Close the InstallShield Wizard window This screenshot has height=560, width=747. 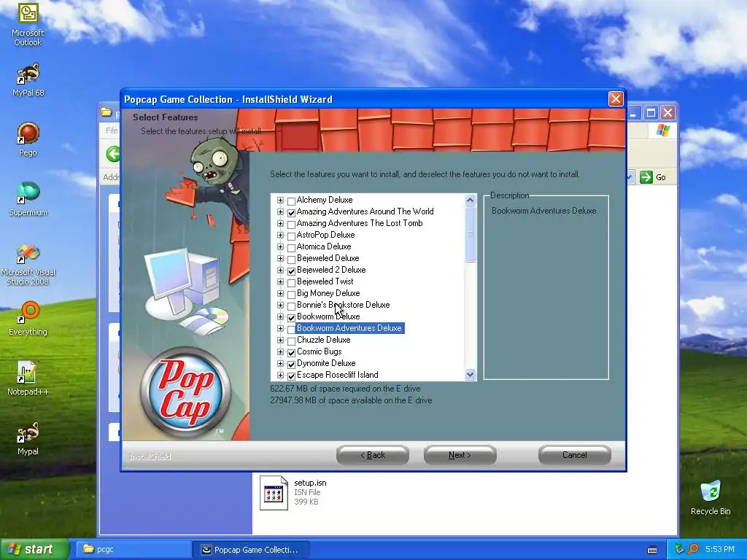(x=616, y=99)
